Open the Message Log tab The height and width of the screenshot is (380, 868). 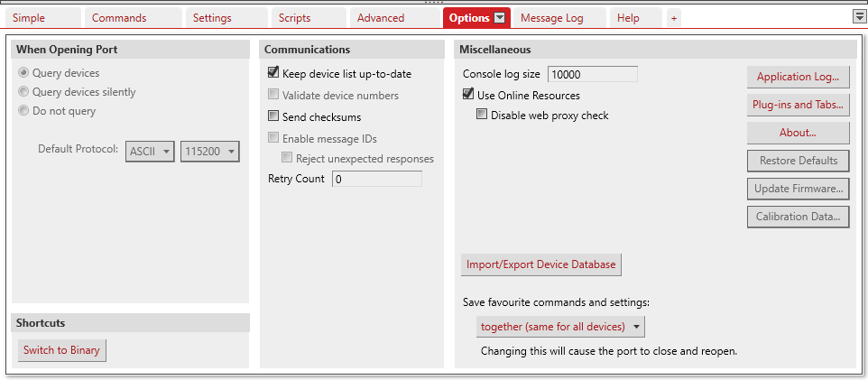pyautogui.click(x=559, y=18)
